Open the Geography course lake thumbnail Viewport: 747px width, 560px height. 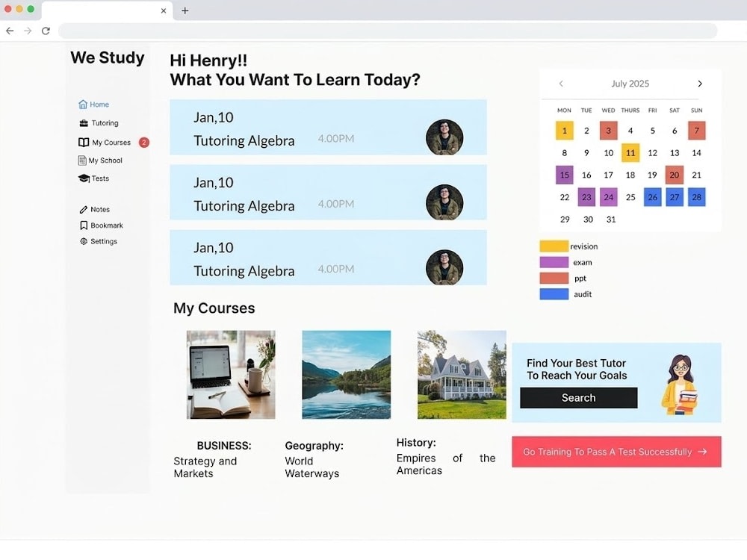point(347,375)
